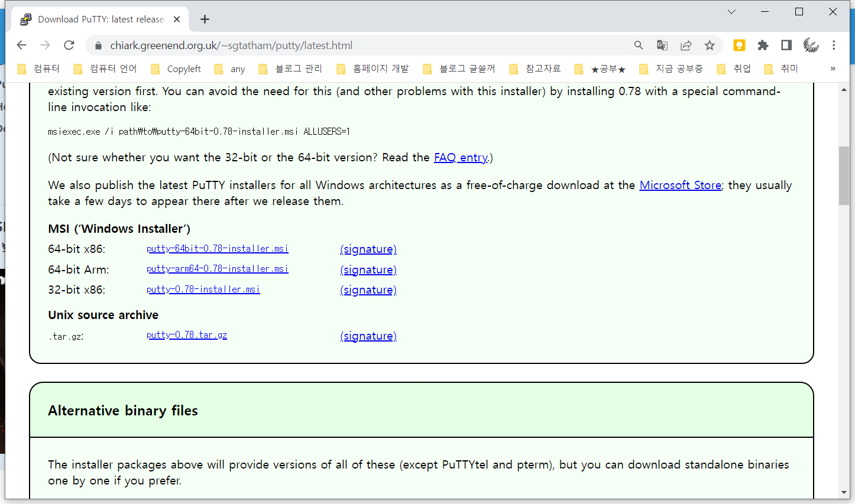This screenshot has height=504, width=855.
Task: Click the '64-bit x86:' label
Action: coord(77,249)
